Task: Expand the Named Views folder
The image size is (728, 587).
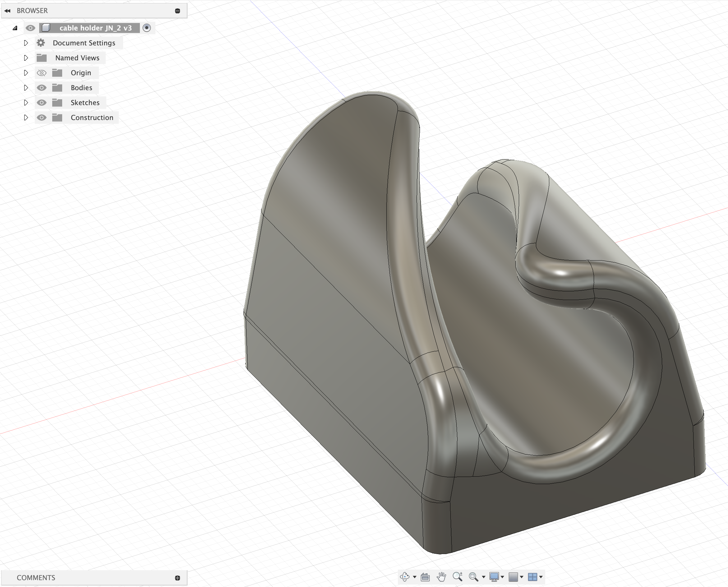Action: point(26,58)
